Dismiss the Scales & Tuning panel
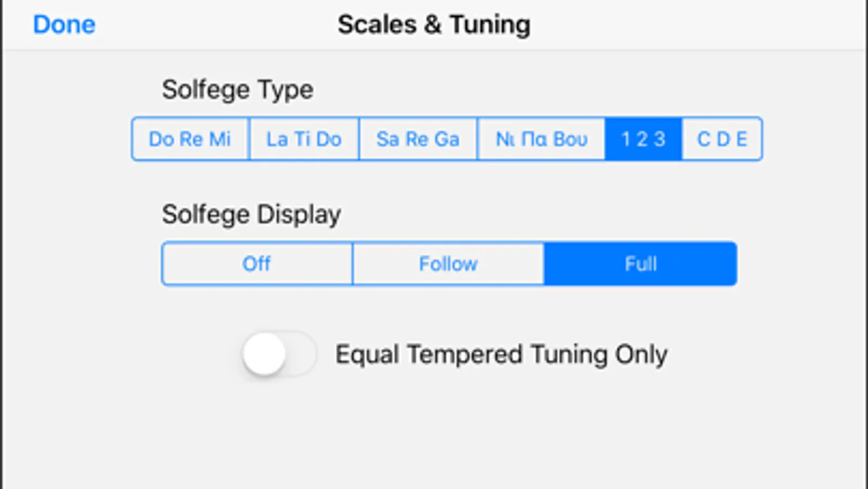 tap(64, 24)
